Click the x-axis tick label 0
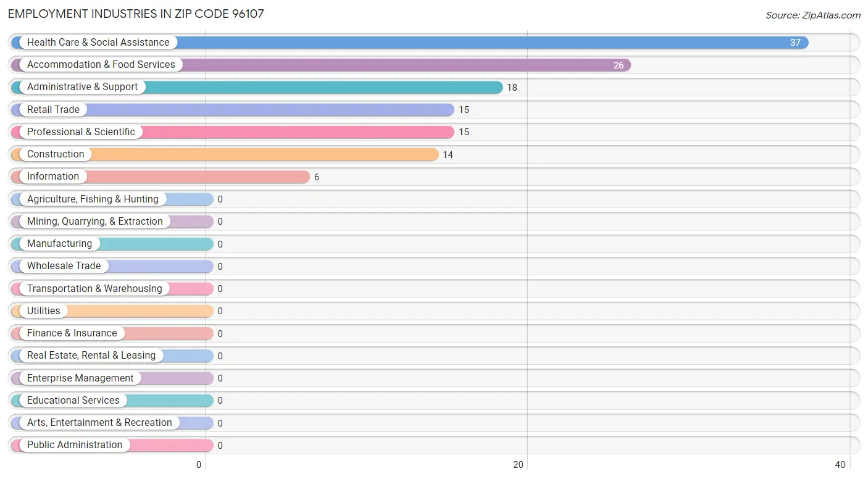 pyautogui.click(x=199, y=465)
